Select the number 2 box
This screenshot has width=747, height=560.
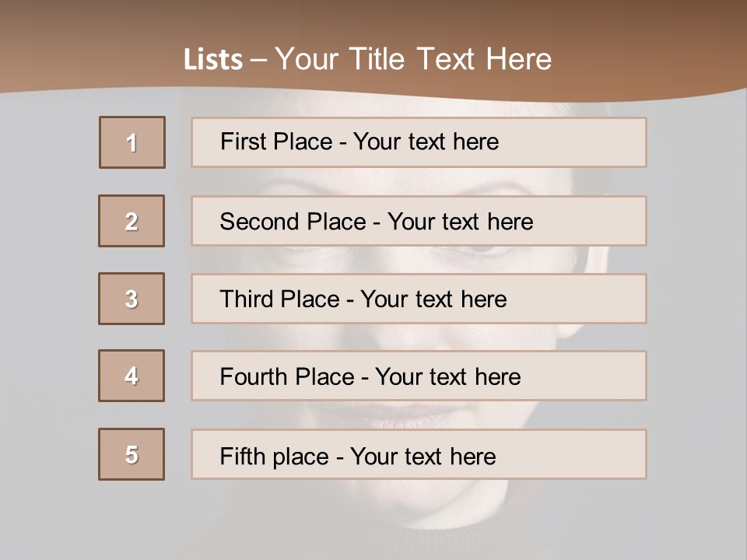click(132, 221)
